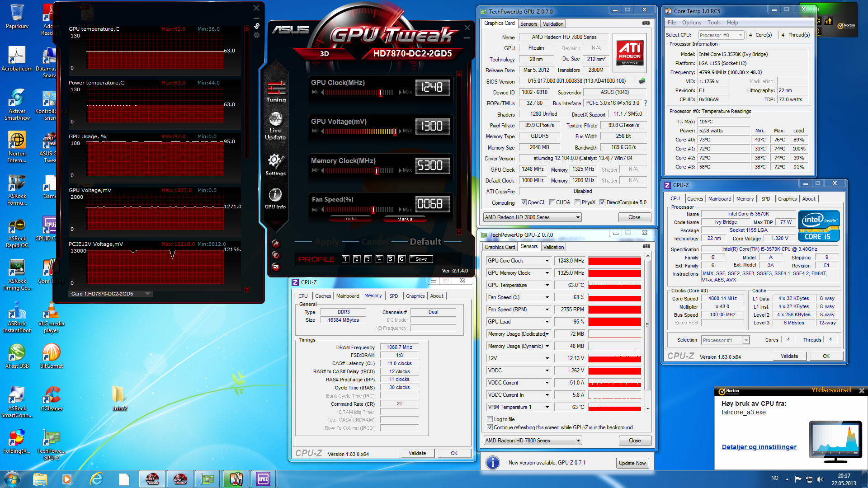Toggle Continue refreshing in background checkbox
This screenshot has width=868, height=488.
click(490, 427)
